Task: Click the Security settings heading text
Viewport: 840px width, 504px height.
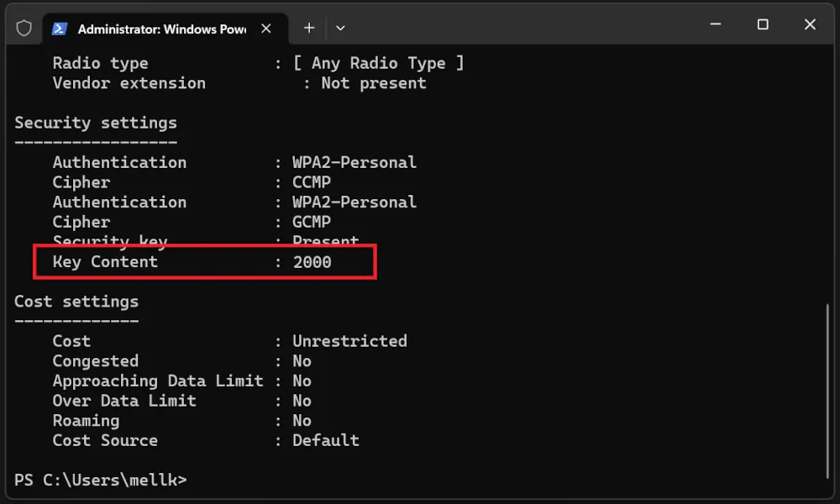Action: [x=96, y=123]
